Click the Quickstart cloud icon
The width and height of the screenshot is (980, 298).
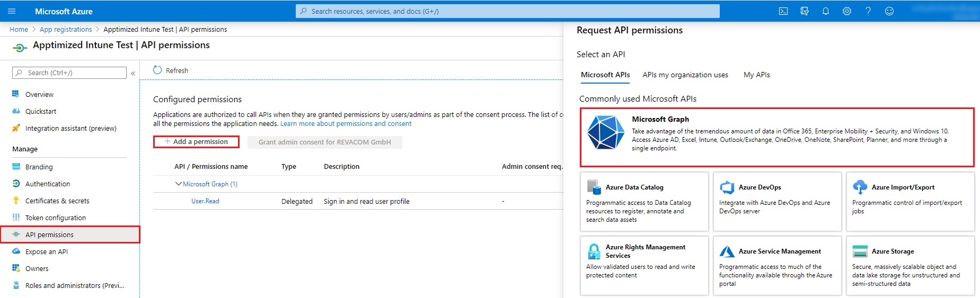click(16, 111)
